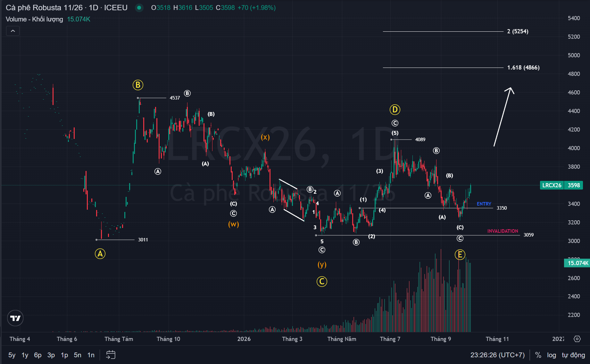
Task: Select the 3p time range
Action: point(51,355)
